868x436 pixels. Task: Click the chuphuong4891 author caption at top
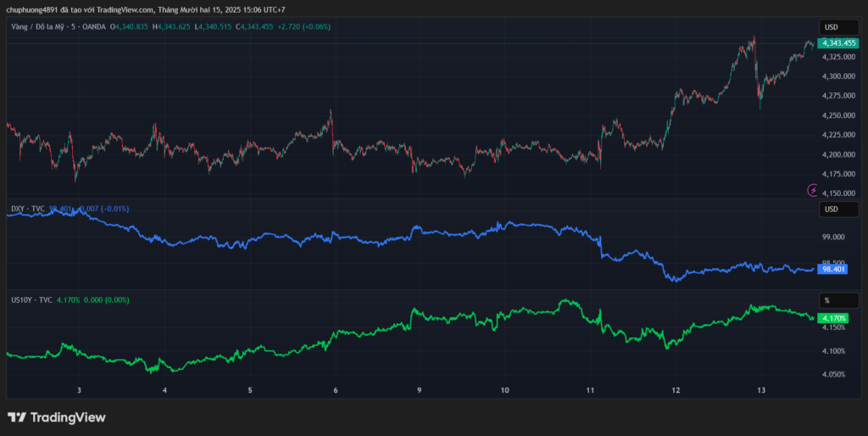[x=146, y=9]
